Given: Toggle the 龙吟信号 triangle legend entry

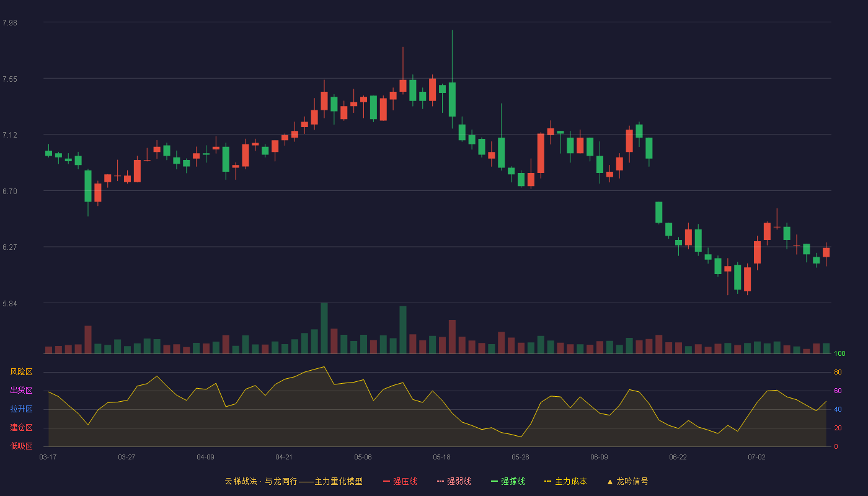Looking at the screenshot, I should [627, 481].
